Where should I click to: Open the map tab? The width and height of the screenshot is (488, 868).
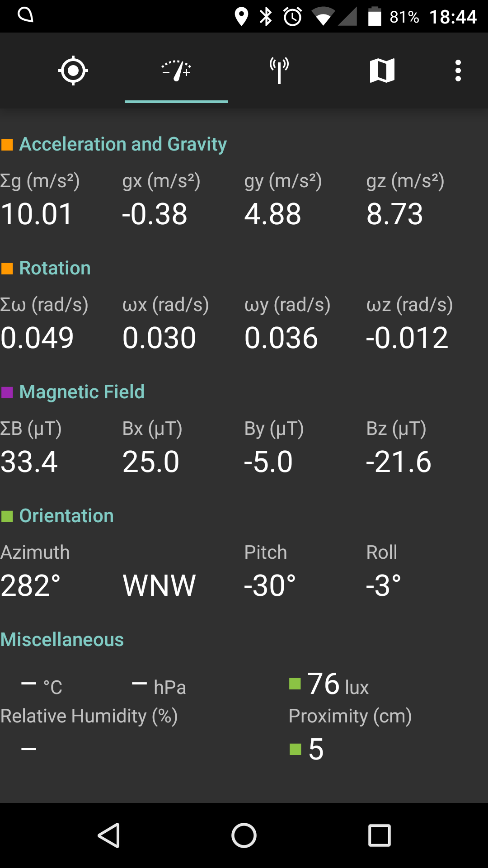[x=382, y=71]
